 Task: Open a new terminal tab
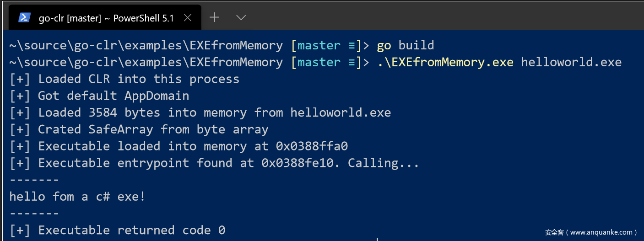[x=214, y=18]
